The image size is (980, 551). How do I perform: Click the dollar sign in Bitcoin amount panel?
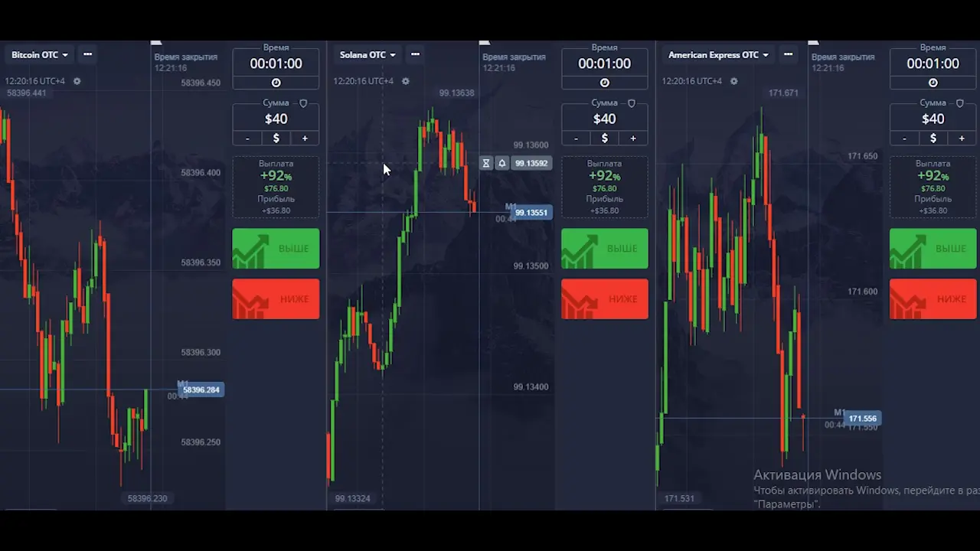(x=276, y=139)
